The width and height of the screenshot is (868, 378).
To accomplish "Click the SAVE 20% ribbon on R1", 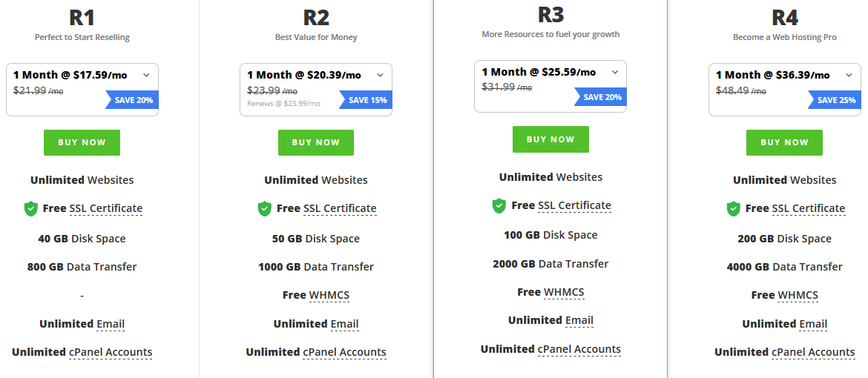I will pyautogui.click(x=132, y=100).
